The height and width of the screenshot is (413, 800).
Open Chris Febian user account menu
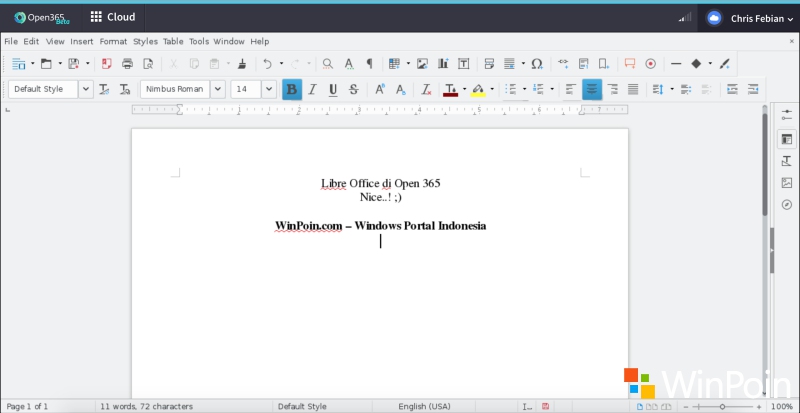(750, 18)
